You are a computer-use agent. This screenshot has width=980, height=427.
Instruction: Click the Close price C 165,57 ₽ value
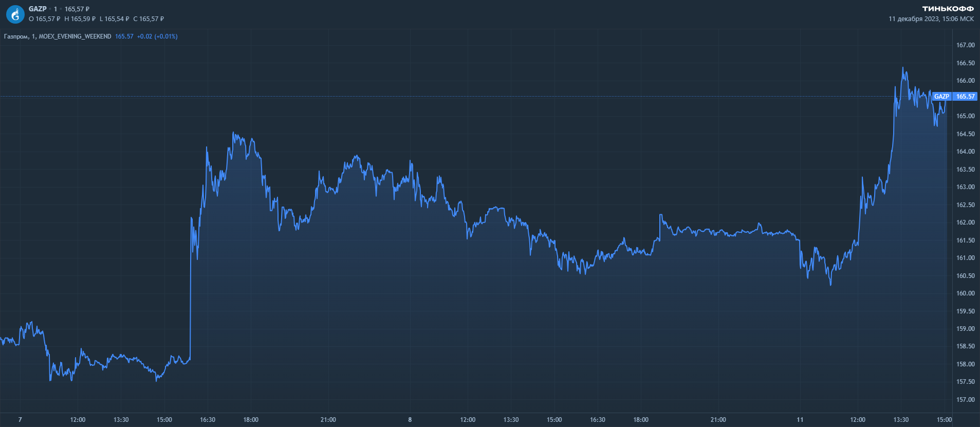click(149, 19)
